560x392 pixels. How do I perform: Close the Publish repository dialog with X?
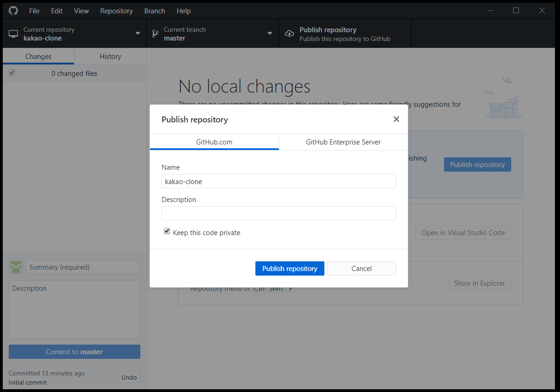pyautogui.click(x=396, y=119)
